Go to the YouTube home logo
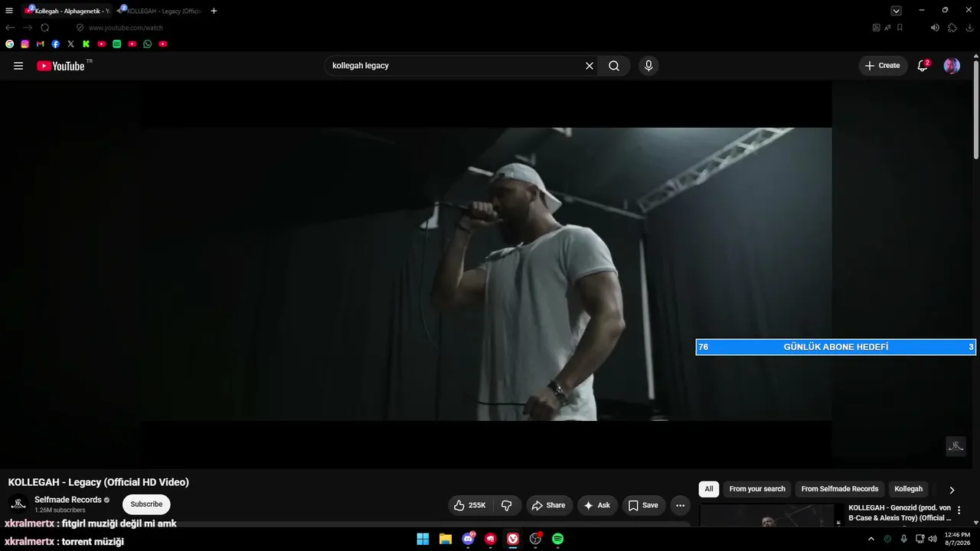 point(60,66)
